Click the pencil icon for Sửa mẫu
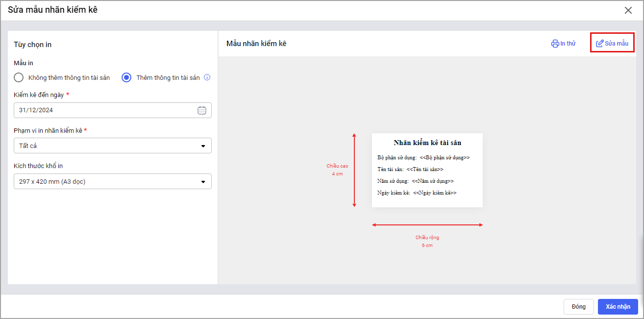 (599, 44)
